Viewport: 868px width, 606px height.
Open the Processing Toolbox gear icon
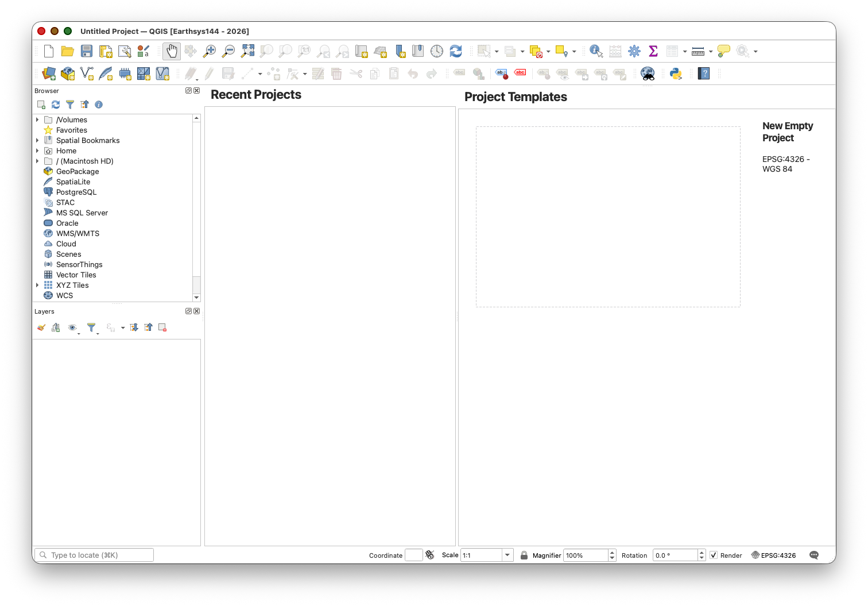(x=634, y=52)
